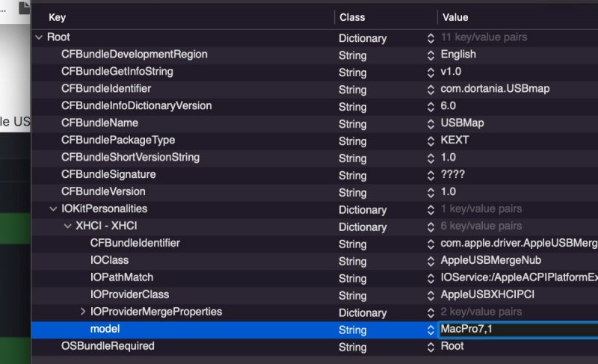
Task: Open type stepper for model row
Action: (431, 330)
